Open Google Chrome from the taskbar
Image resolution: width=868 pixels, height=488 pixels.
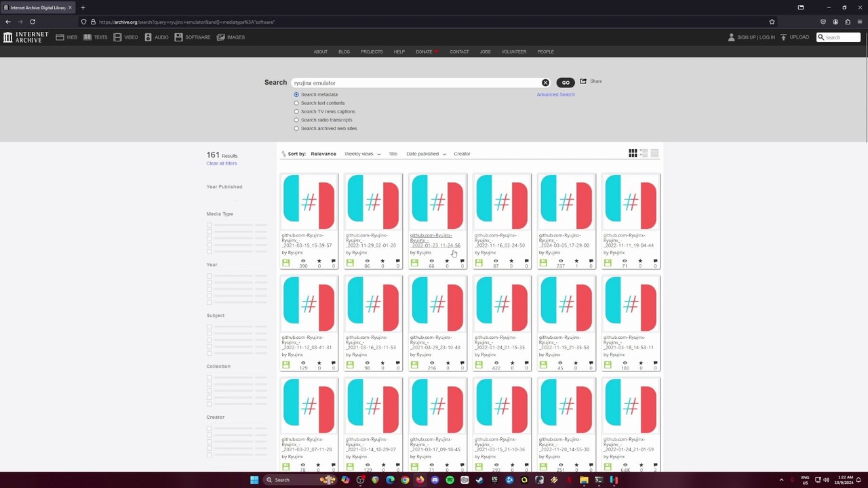(x=405, y=480)
